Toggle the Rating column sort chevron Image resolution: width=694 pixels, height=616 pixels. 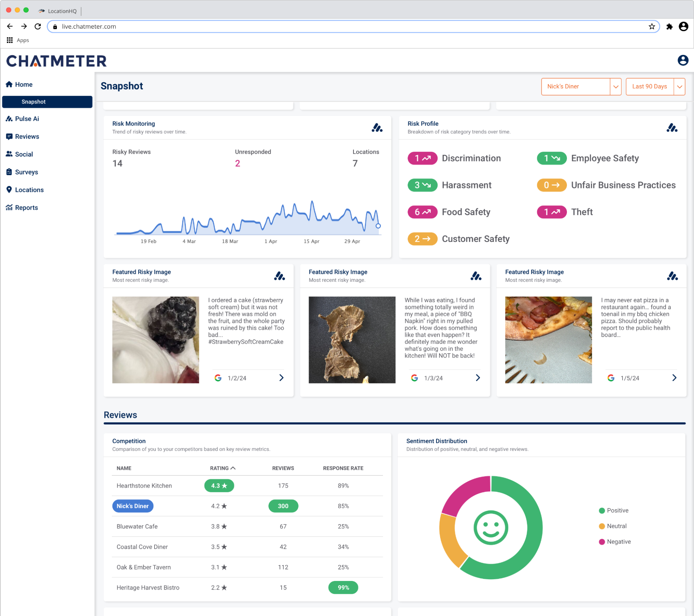233,468
